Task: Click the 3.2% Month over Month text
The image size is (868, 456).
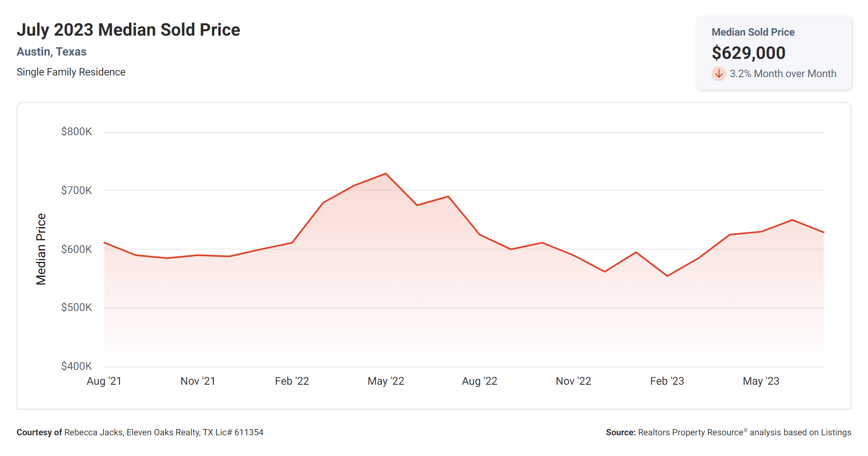Action: [x=783, y=74]
